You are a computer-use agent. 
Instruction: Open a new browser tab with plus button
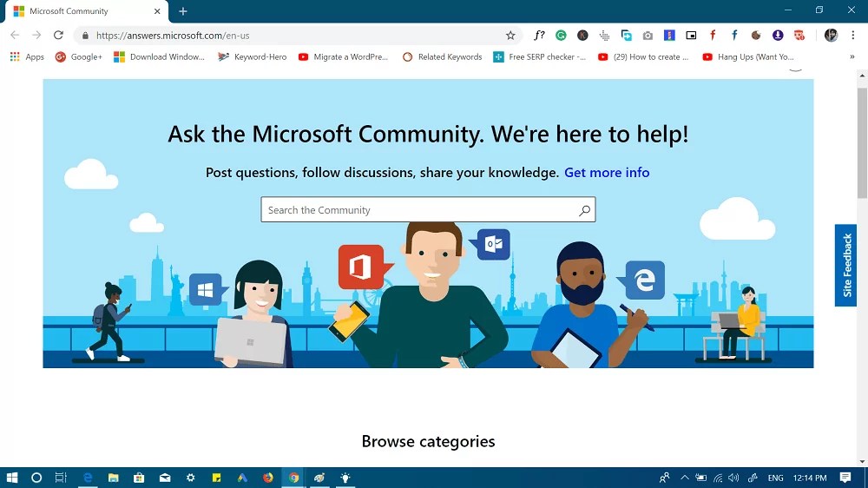point(182,11)
